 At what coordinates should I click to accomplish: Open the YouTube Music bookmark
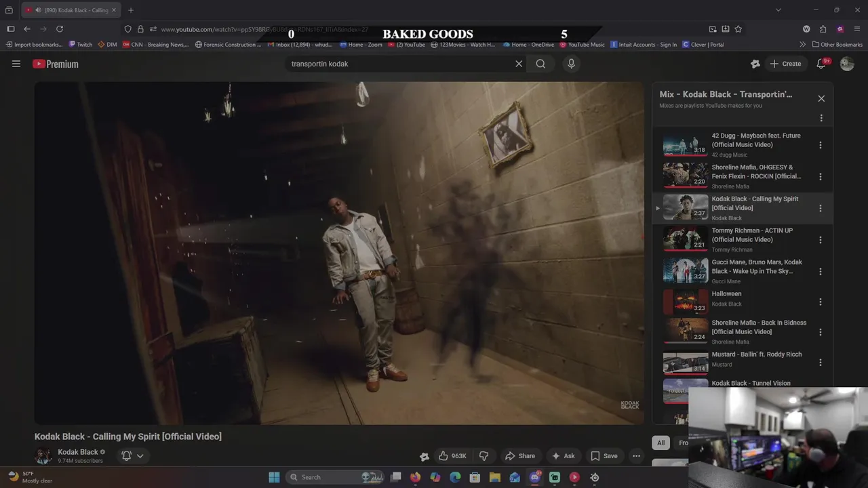click(x=582, y=45)
